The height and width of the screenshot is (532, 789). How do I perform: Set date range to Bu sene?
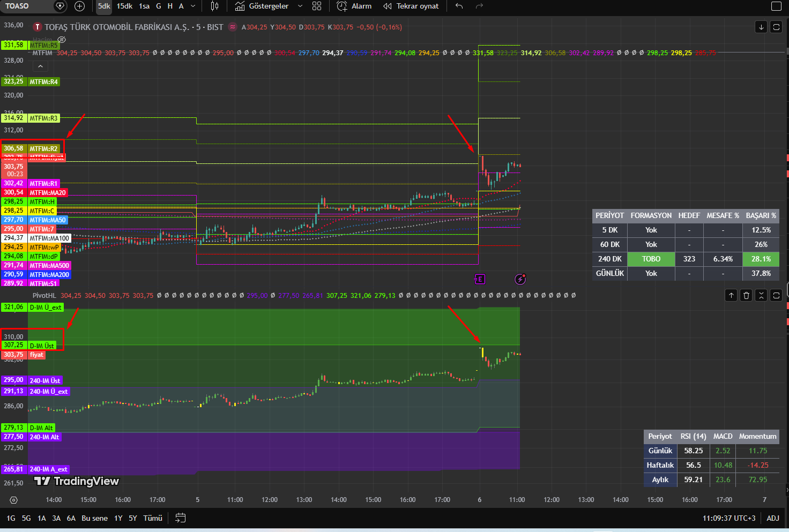pyautogui.click(x=94, y=518)
